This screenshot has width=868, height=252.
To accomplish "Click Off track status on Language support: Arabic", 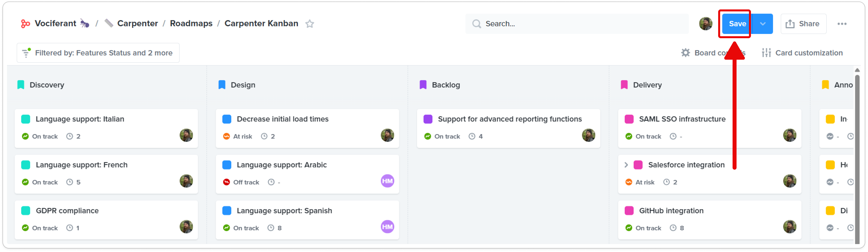I will [x=241, y=182].
